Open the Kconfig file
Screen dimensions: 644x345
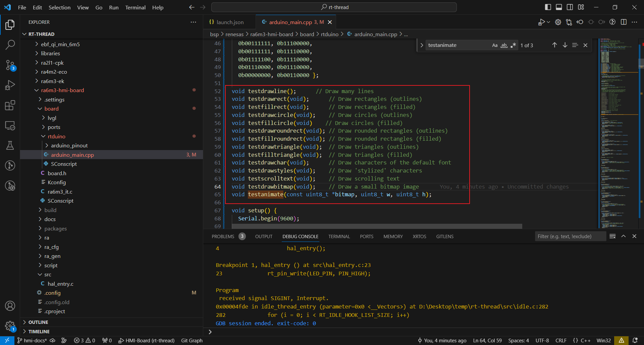[x=111, y=182]
